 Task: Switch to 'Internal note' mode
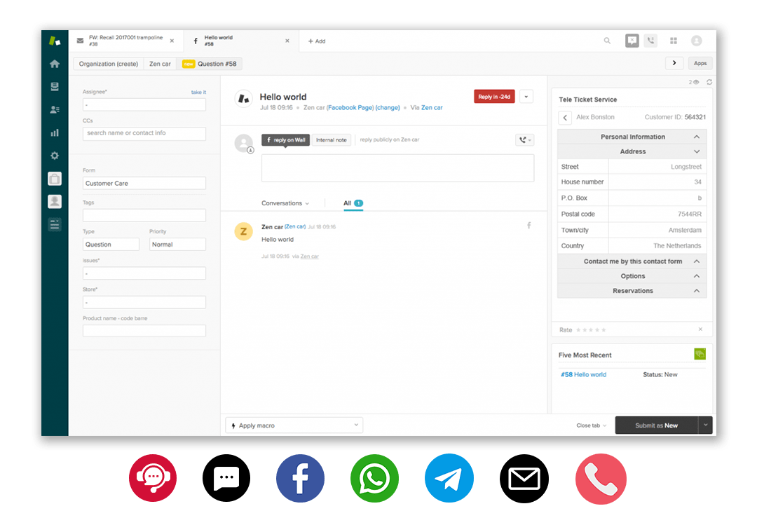point(331,139)
